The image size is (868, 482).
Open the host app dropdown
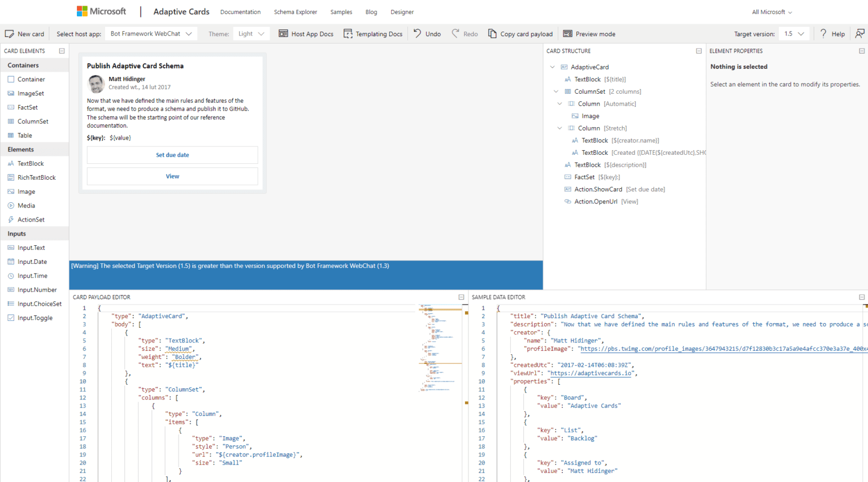pos(151,34)
